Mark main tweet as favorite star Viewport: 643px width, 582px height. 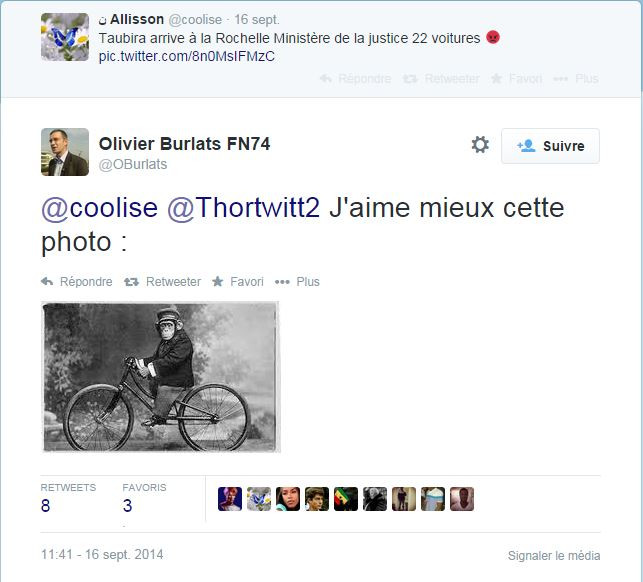point(238,282)
